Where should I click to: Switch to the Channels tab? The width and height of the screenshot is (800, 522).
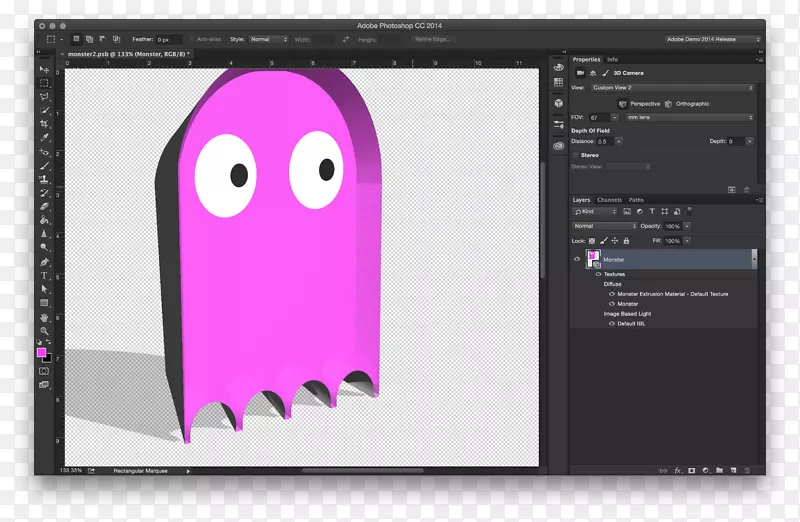point(609,200)
